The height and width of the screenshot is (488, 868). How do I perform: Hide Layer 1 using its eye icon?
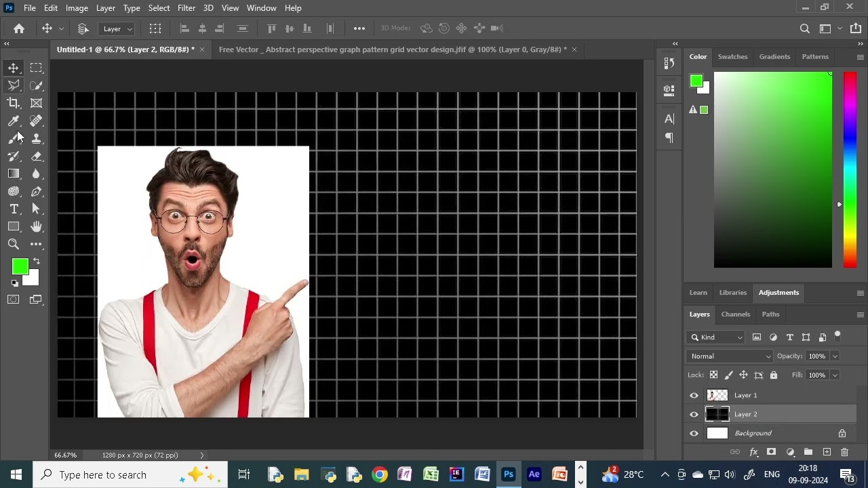pyautogui.click(x=694, y=395)
